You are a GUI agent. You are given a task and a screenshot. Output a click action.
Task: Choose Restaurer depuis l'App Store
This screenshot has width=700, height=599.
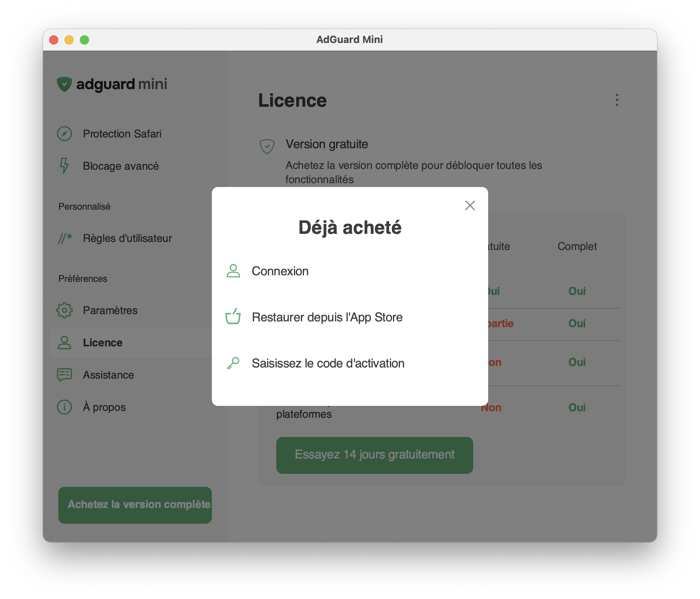coord(327,317)
